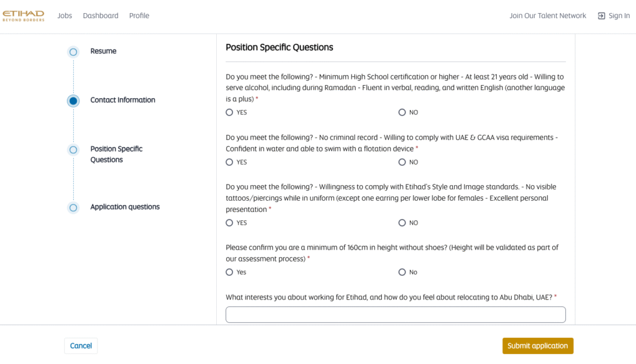The image size is (636, 364).
Task: Open the Profile menu item
Action: [x=139, y=16]
